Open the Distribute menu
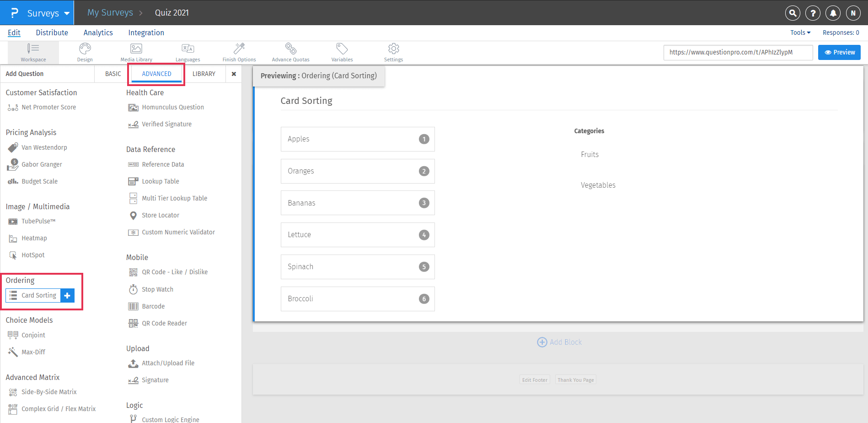The width and height of the screenshot is (868, 423). point(52,32)
